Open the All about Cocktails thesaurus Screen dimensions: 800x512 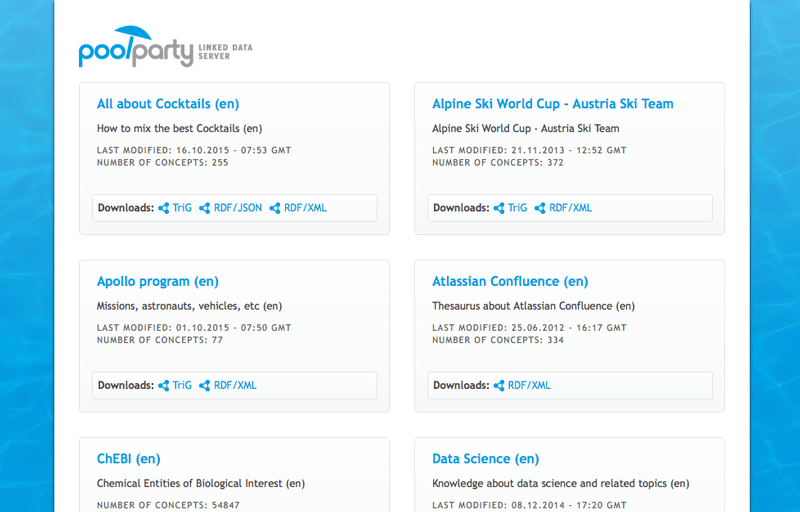pos(168,104)
